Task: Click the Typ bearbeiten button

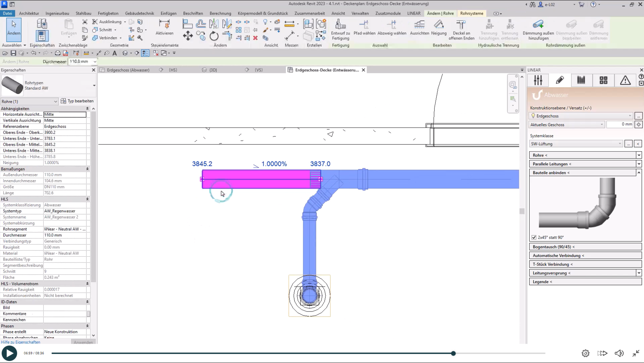Action: click(x=77, y=101)
